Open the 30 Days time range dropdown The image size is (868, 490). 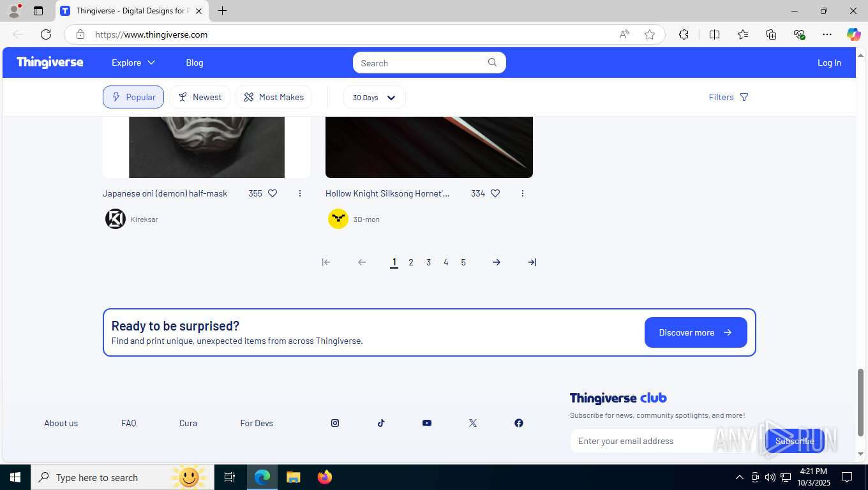[x=374, y=98]
